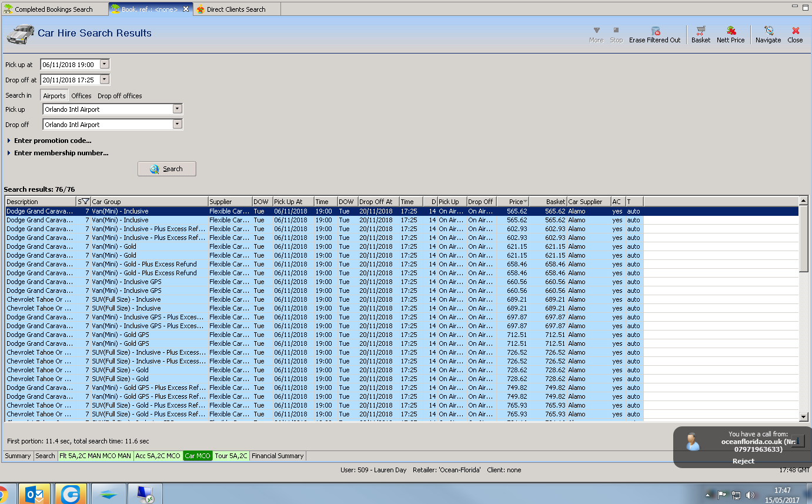Select Airports in the Search in options
The height and width of the screenshot is (504, 812).
[x=54, y=96]
